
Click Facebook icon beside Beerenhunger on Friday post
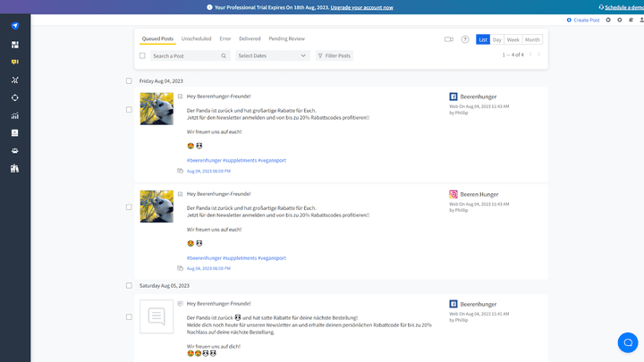point(453,97)
